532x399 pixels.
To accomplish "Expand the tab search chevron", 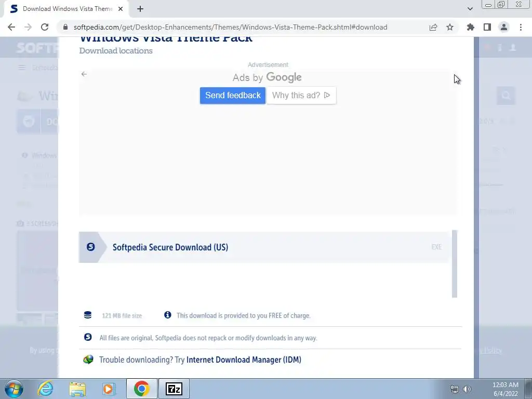I will pyautogui.click(x=470, y=9).
